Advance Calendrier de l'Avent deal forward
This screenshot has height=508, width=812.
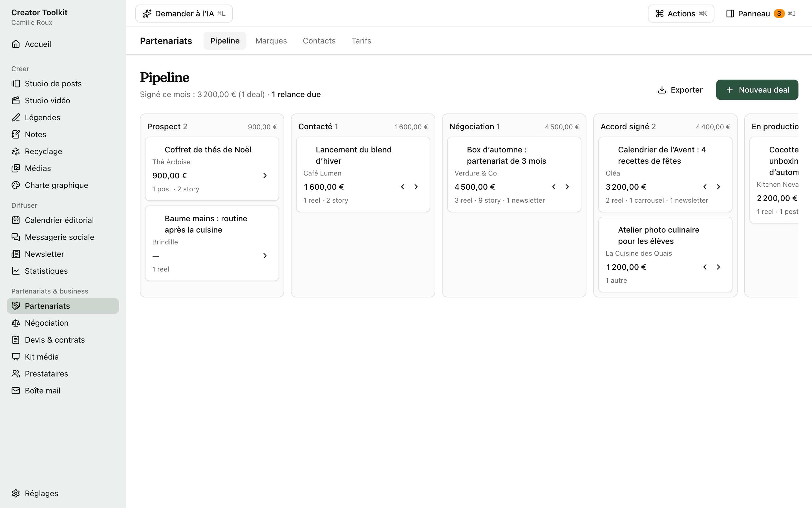point(718,187)
